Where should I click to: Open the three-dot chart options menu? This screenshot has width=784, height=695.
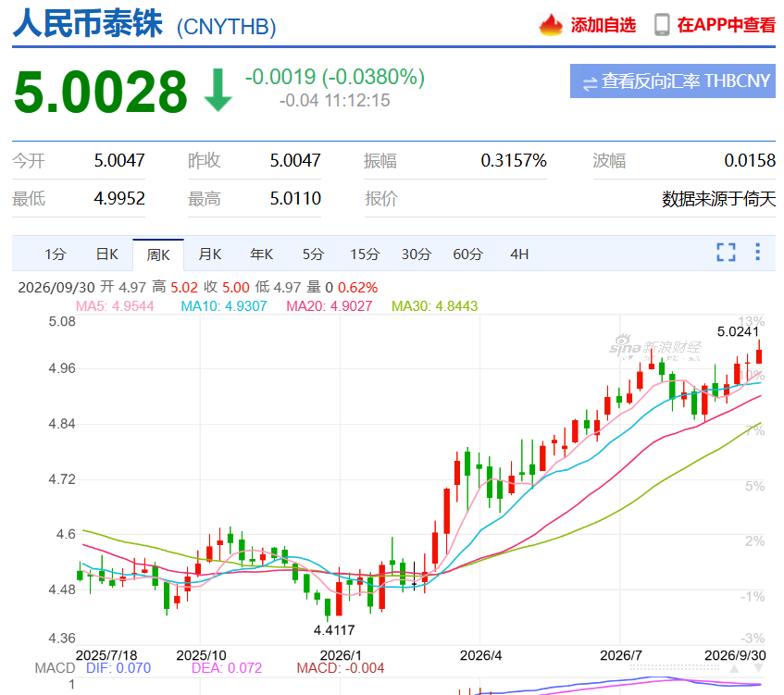coord(757,252)
